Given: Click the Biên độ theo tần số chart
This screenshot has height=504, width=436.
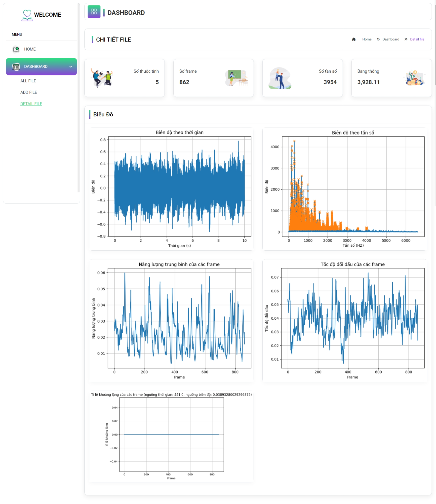Looking at the screenshot, I should pos(345,189).
